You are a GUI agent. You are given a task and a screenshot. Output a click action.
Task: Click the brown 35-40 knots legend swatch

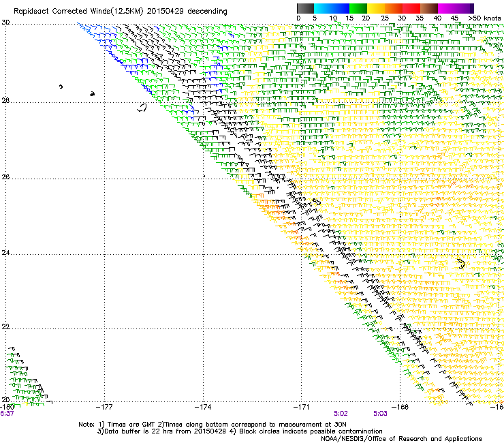pos(429,8)
